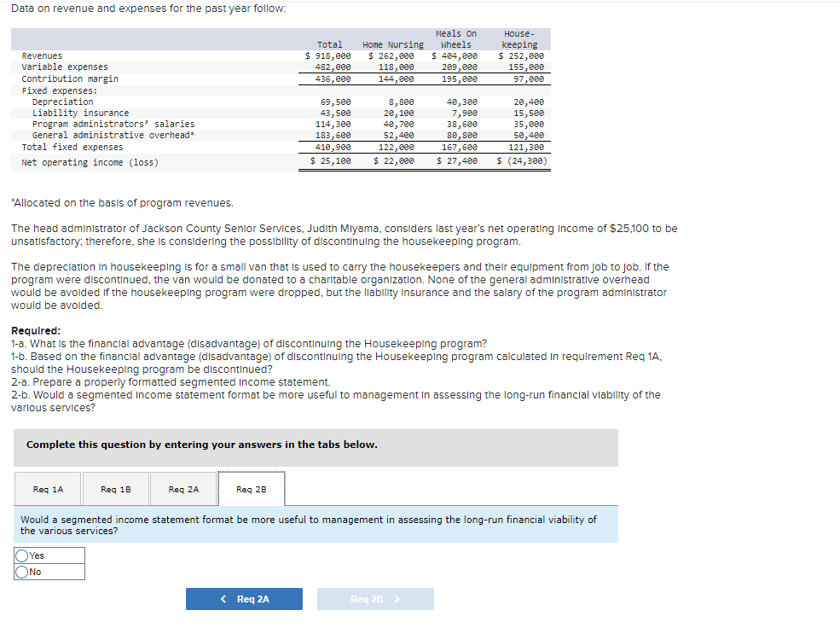
Task: Click Total fixed expenses value 410,900
Action: click(x=333, y=147)
